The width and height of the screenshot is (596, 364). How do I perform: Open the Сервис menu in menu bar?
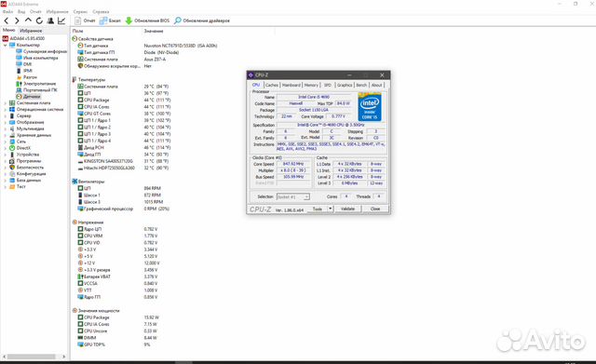point(80,12)
